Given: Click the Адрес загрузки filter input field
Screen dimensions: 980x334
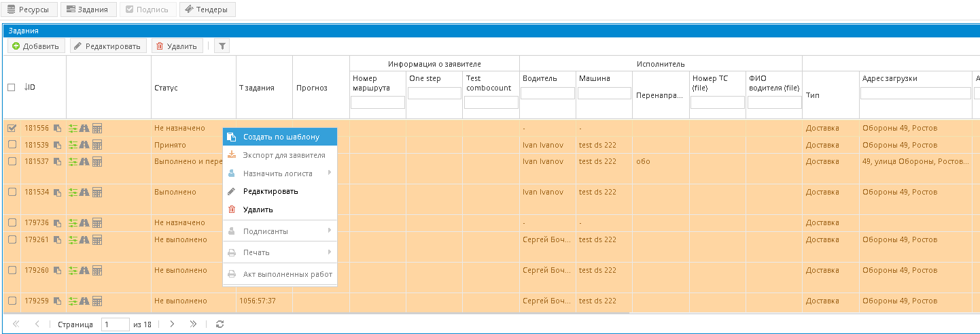Looking at the screenshot, I should click(x=915, y=94).
